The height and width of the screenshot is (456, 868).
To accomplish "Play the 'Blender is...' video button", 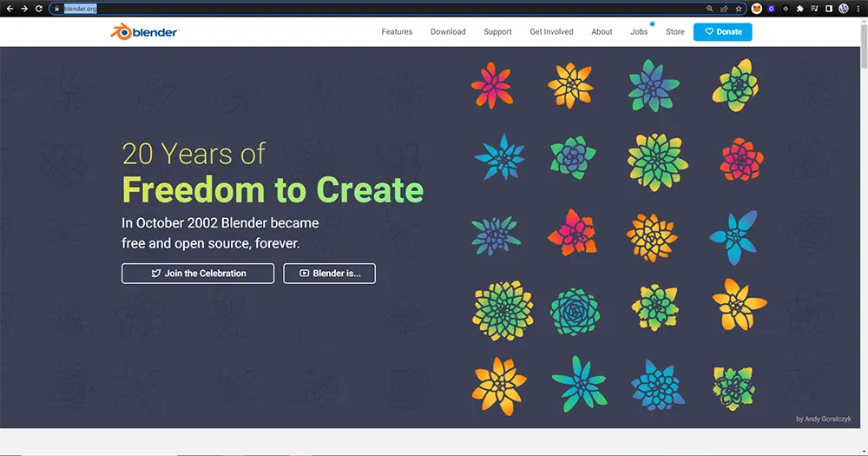I will point(329,273).
